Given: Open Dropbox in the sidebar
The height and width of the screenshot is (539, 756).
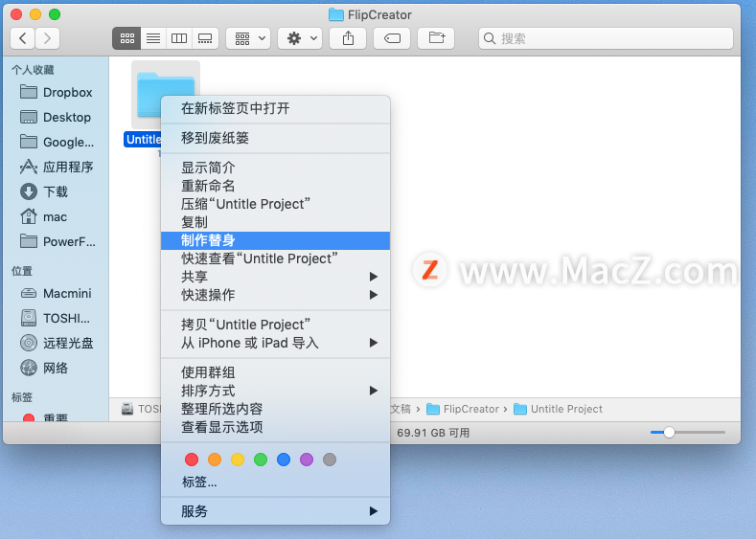Looking at the screenshot, I should point(57,92).
